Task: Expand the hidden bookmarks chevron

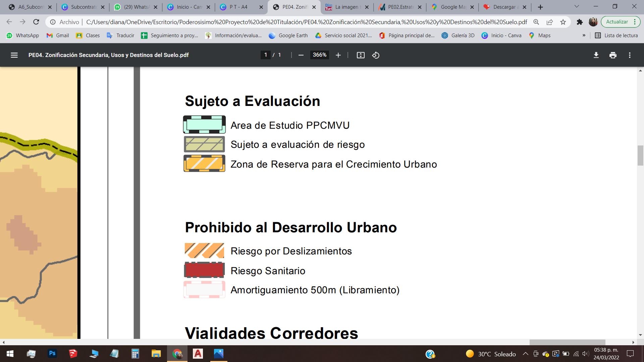Action: [584, 35]
